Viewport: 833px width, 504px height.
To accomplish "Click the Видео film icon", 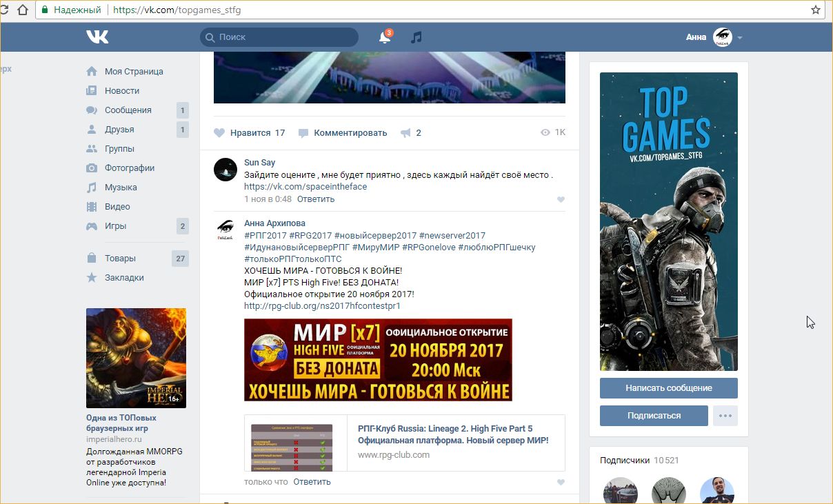I will pyautogui.click(x=91, y=206).
